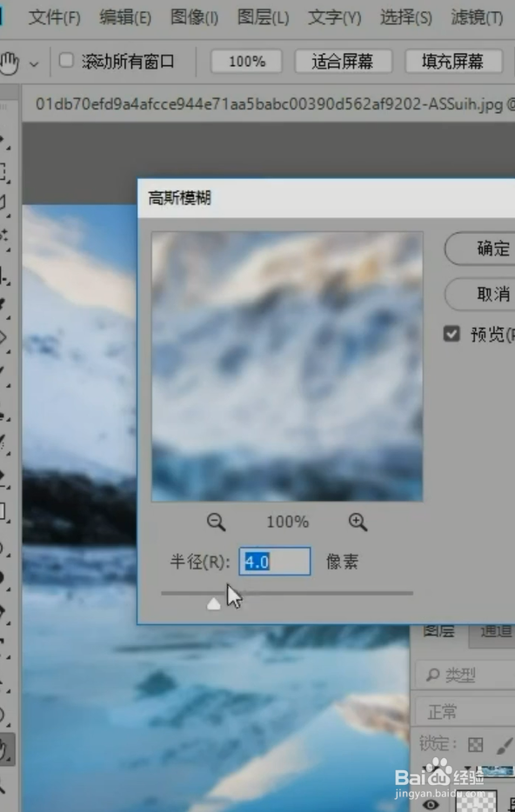
Task: Click the radius slider handle
Action: tap(213, 604)
